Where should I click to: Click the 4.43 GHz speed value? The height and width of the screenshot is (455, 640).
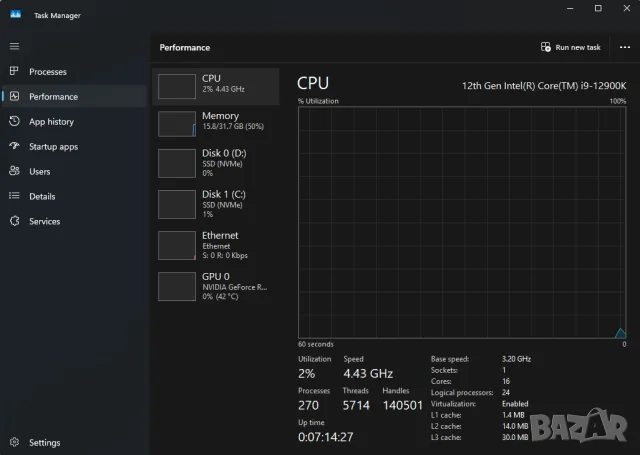368,373
